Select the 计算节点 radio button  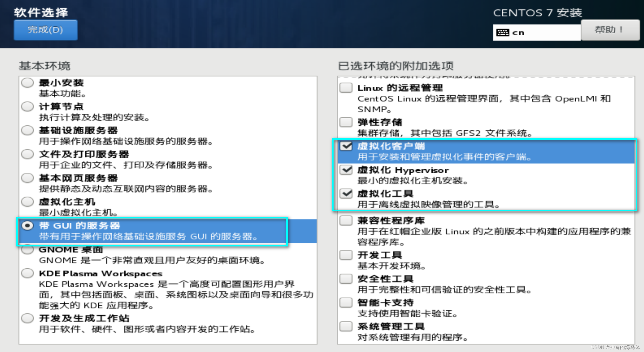[27, 106]
